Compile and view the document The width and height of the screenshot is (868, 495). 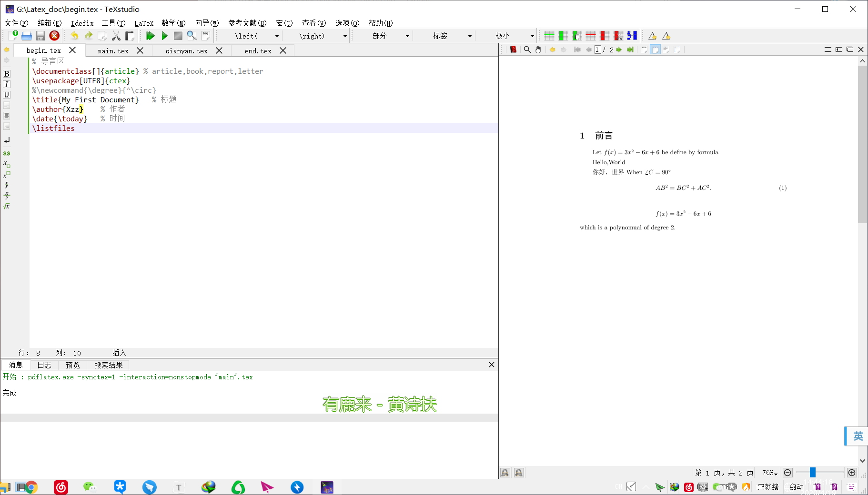click(151, 36)
